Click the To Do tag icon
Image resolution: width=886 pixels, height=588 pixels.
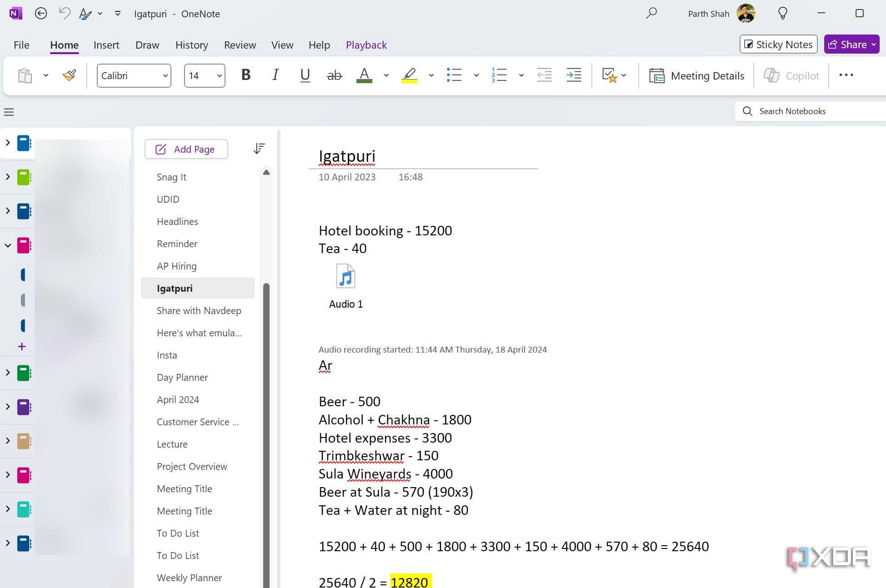[609, 75]
